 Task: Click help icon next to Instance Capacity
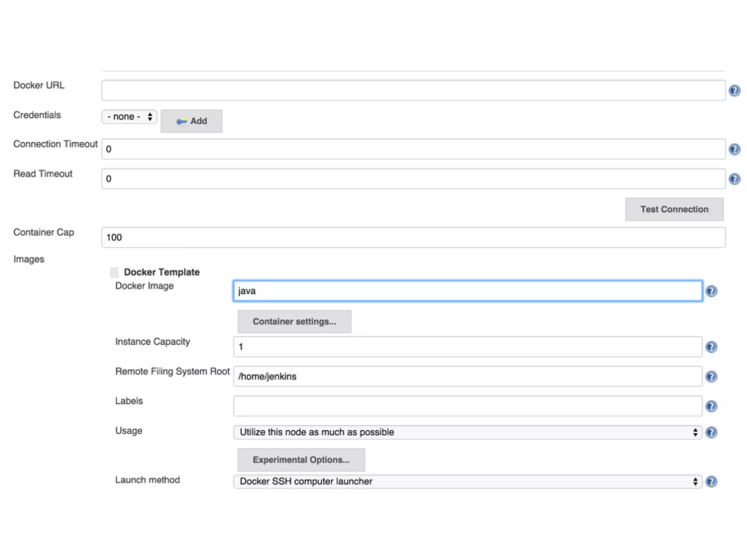tap(711, 347)
